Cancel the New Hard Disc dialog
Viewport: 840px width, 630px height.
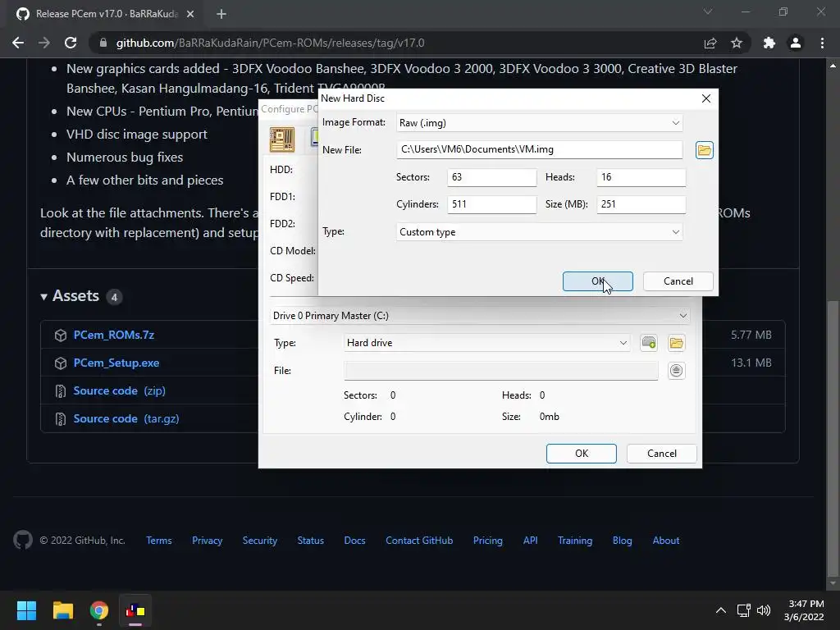pyautogui.click(x=678, y=281)
